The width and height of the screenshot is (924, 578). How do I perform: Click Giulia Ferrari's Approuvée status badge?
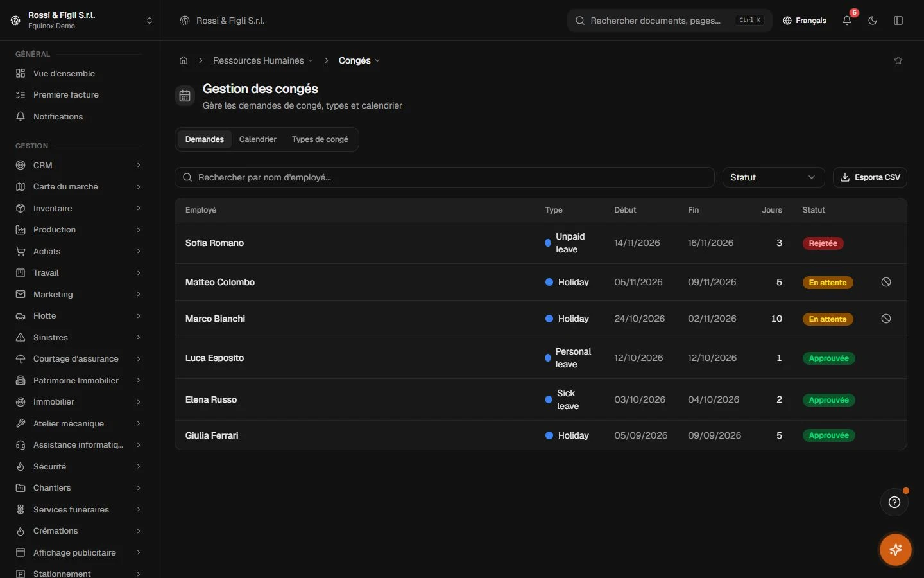pyautogui.click(x=829, y=435)
